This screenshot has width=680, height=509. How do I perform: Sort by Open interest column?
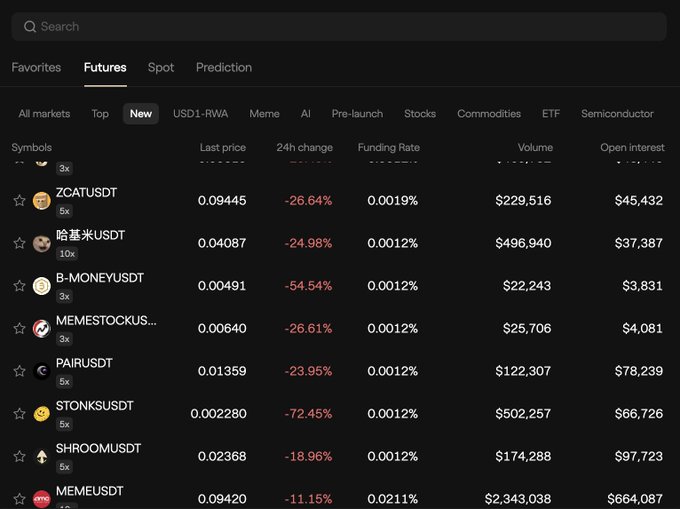pos(632,147)
